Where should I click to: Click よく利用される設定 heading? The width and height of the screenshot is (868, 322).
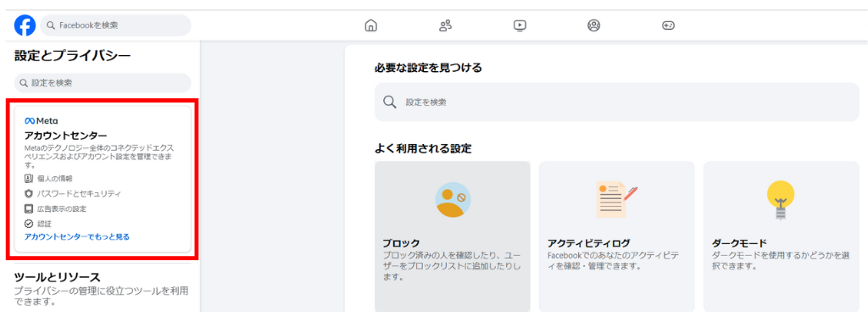pyautogui.click(x=423, y=148)
